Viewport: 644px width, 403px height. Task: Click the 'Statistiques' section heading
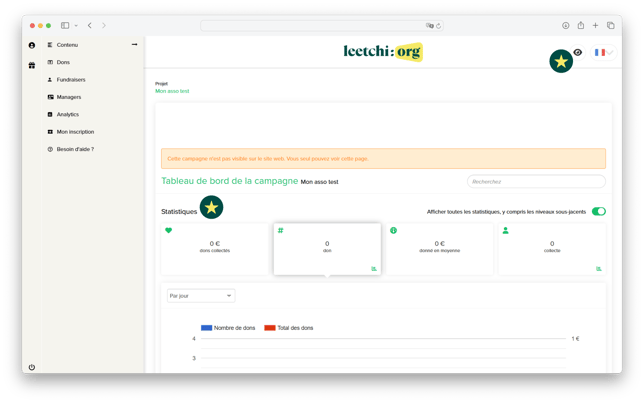tap(179, 212)
